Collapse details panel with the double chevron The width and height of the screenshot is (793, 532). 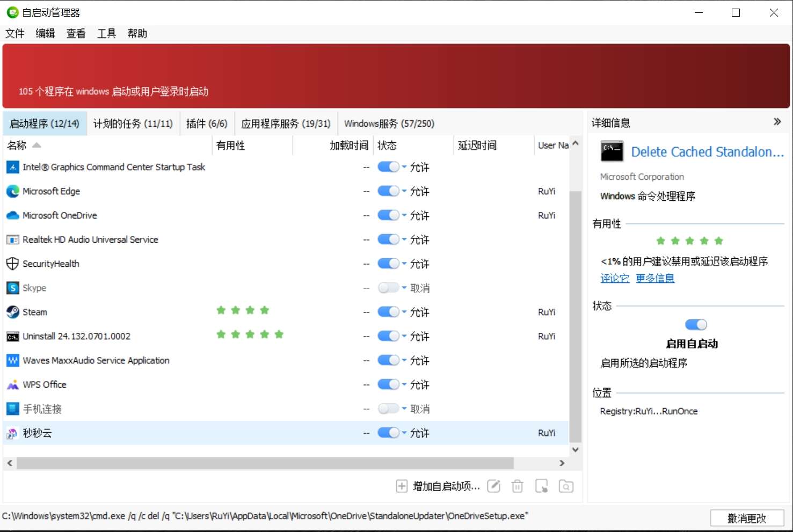[x=777, y=121]
